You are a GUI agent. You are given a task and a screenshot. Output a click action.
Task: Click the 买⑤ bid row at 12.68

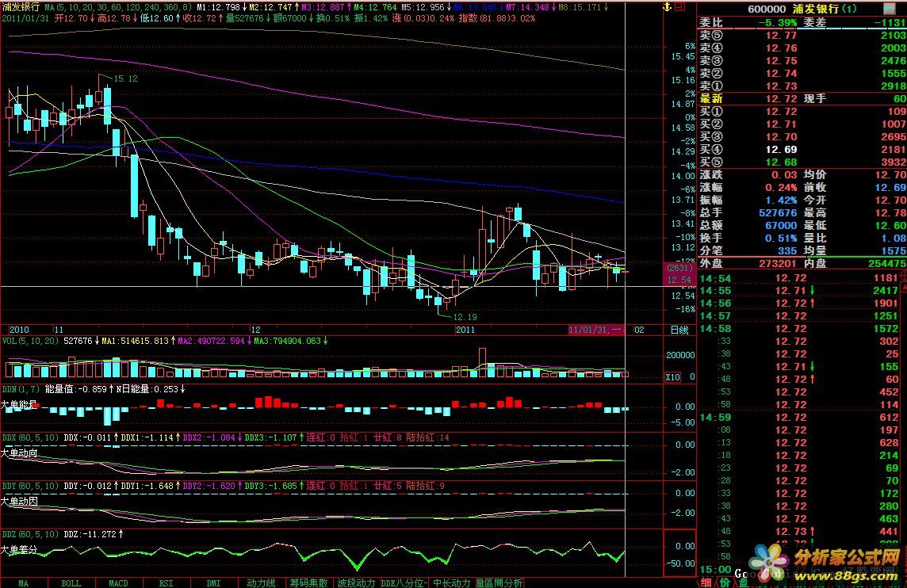click(802, 162)
